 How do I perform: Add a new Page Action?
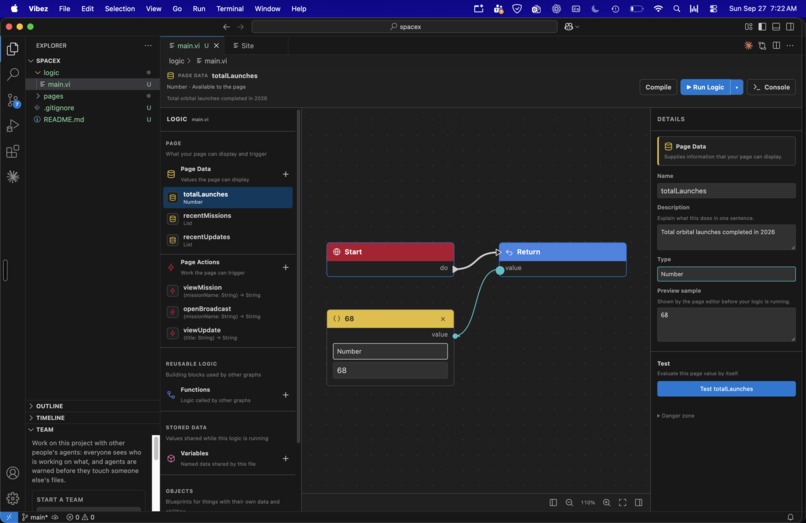(285, 267)
